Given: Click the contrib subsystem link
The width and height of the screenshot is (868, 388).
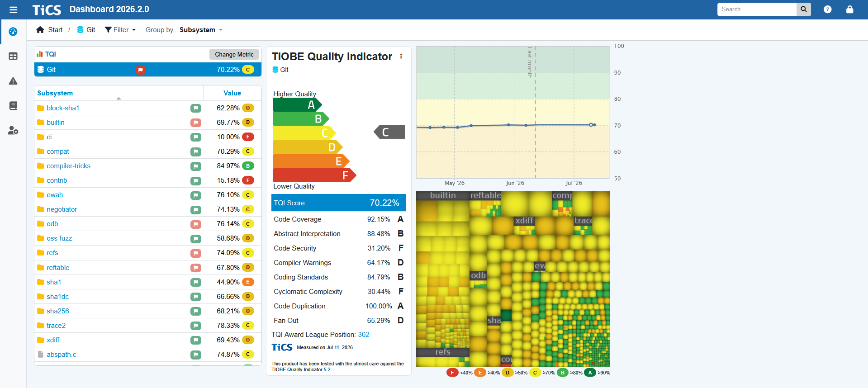Looking at the screenshot, I should click(57, 180).
